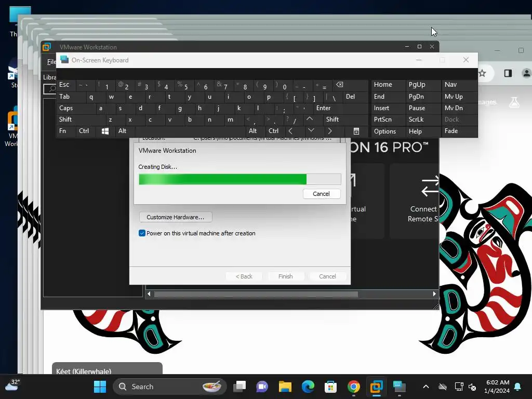The image size is (532, 399).
Task: Click the Del key on keyboard
Action: 355,97
